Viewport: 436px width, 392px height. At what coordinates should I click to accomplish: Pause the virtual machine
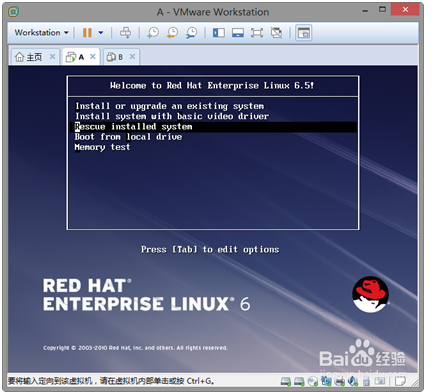(x=87, y=33)
